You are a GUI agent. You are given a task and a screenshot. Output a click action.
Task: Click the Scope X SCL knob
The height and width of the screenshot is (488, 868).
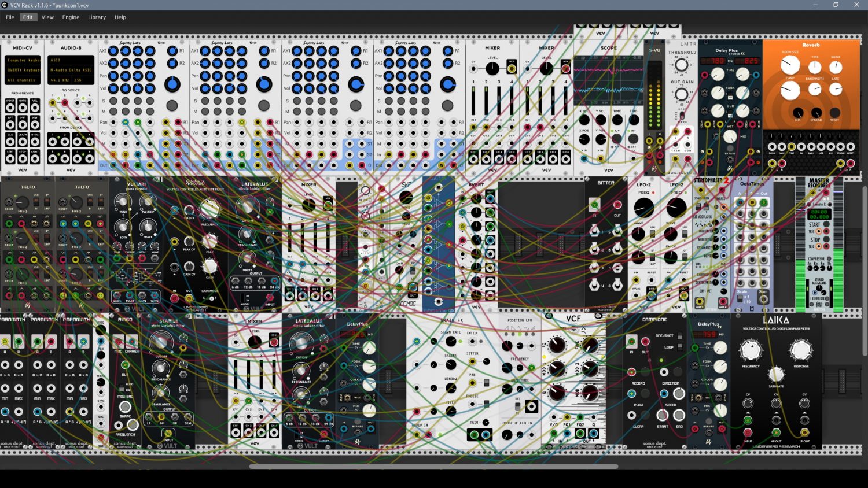(x=584, y=120)
